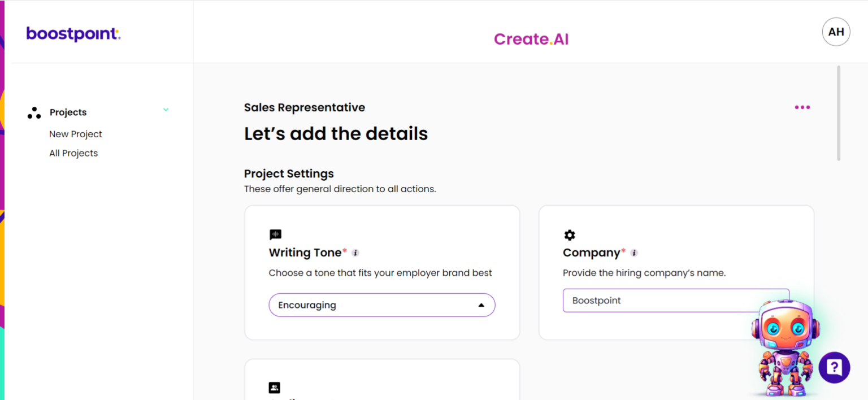Viewport: 868px width, 400px height.
Task: Click the robot assistant mascot
Action: (x=785, y=345)
